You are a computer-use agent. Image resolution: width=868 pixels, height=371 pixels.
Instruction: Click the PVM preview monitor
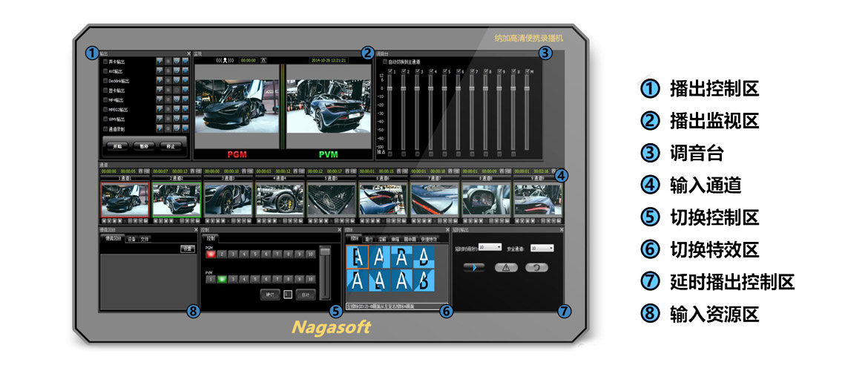[x=327, y=106]
